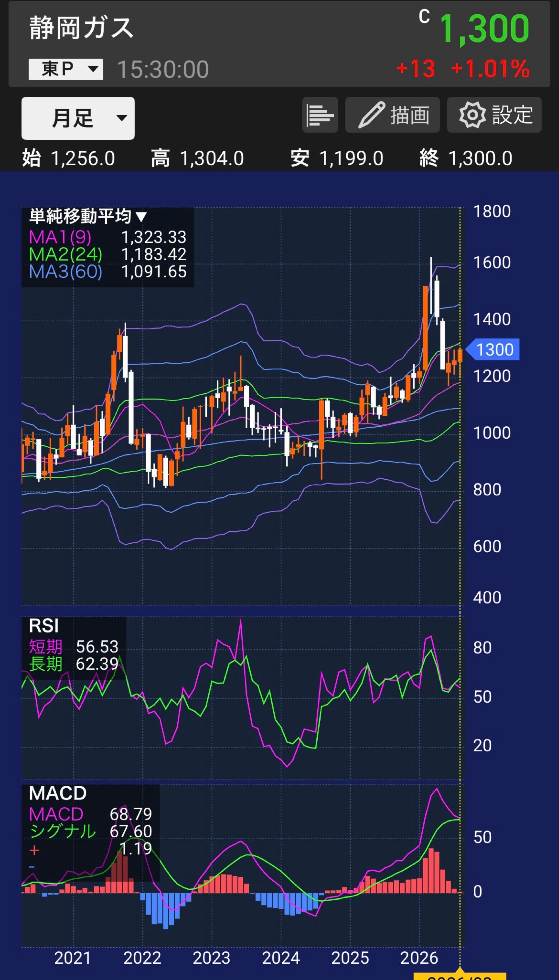Tap the 2025 year label on the axis
The image size is (559, 980).
(x=350, y=958)
